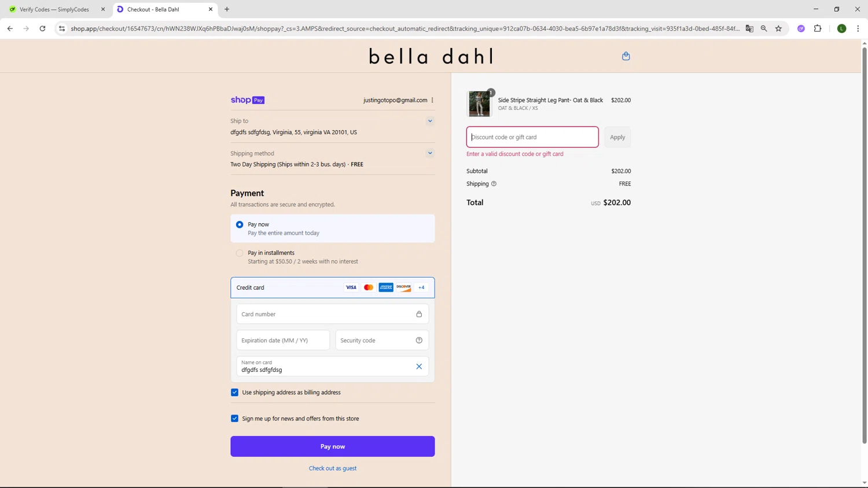Close the Verify Codes SimplyCodes tab
The width and height of the screenshot is (868, 488).
pyautogui.click(x=103, y=9)
